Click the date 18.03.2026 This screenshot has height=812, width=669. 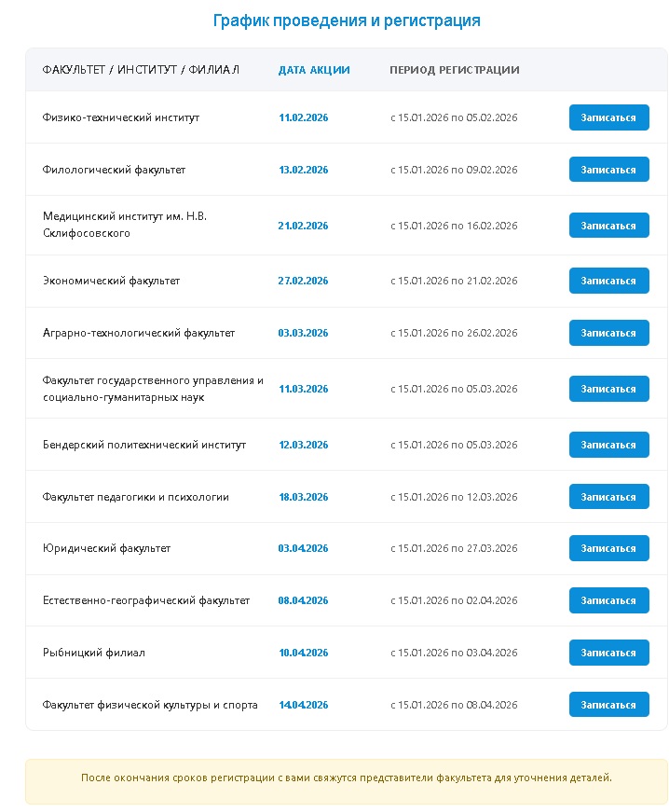click(x=303, y=497)
